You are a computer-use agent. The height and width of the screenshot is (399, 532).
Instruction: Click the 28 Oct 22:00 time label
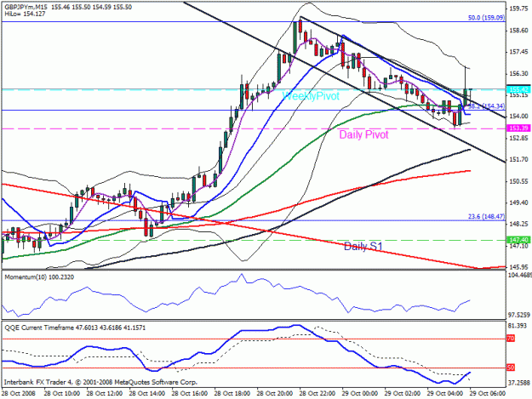(x=317, y=394)
